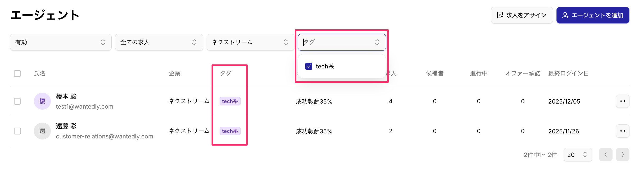Click the 遠 gray avatar icon
Image resolution: width=644 pixels, height=177 pixels.
pos(42,131)
